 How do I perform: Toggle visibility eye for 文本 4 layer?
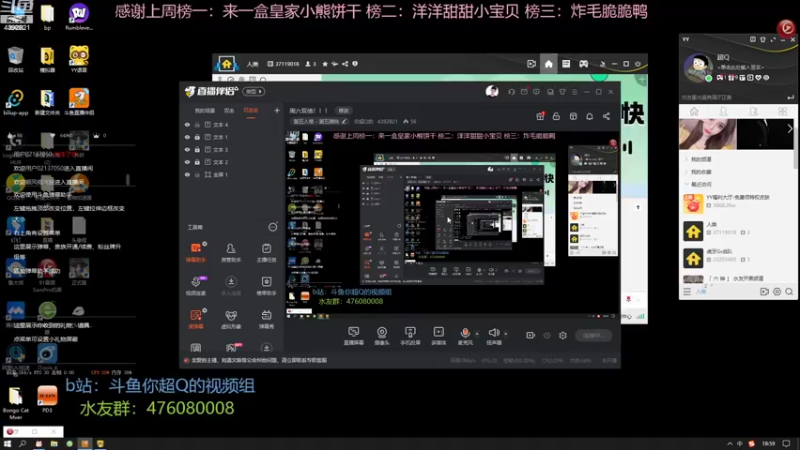pos(187,124)
